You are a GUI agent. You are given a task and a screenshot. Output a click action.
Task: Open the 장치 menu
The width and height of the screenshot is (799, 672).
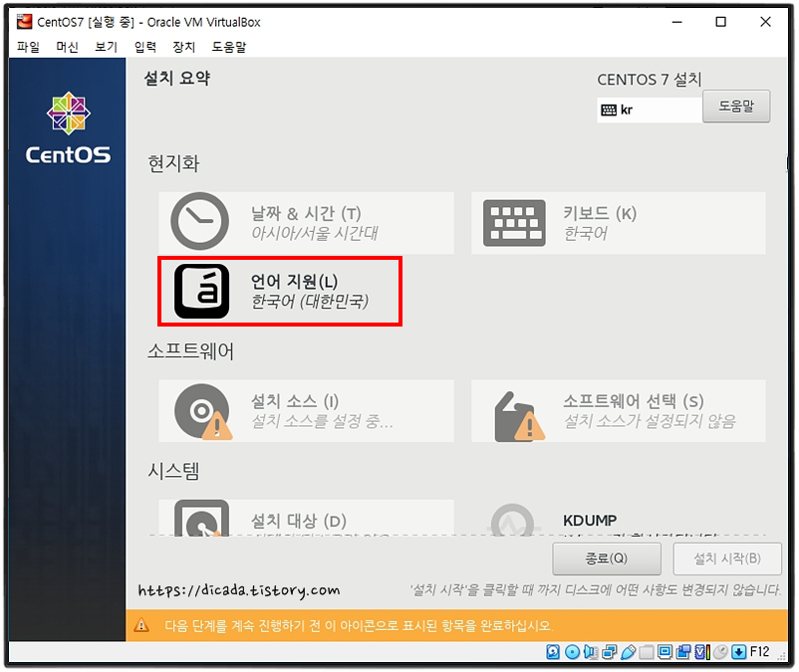pos(184,47)
